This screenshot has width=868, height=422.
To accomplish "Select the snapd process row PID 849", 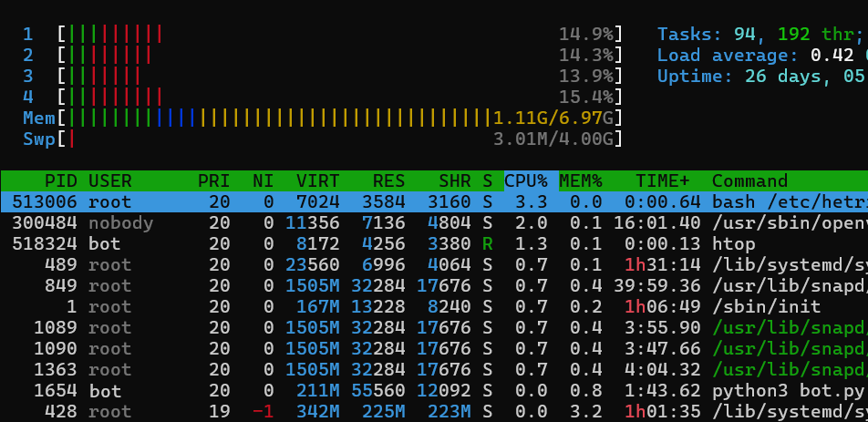I will tap(434, 286).
